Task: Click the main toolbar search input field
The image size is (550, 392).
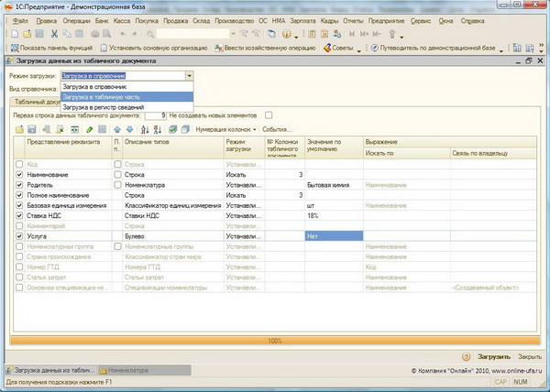Action: tap(192, 34)
